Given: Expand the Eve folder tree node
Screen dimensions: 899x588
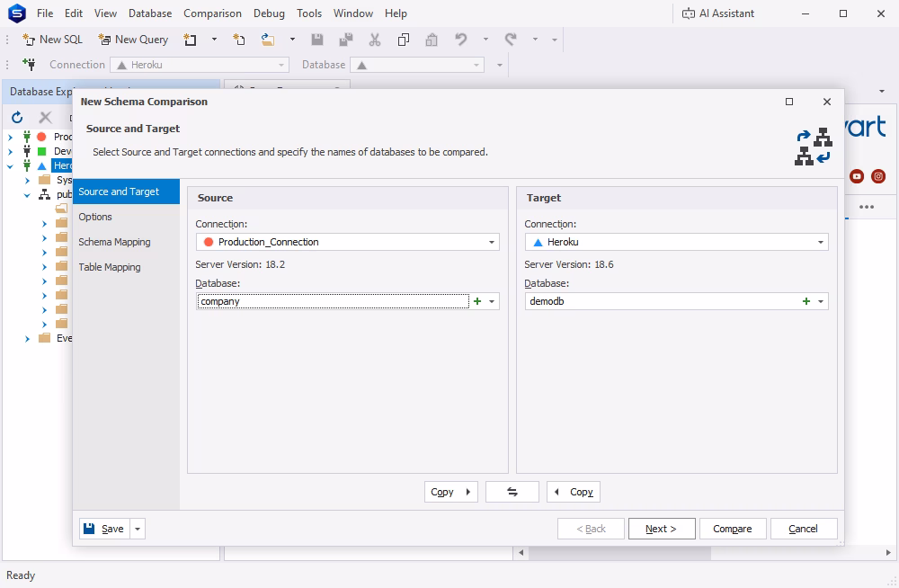Looking at the screenshot, I should pos(27,338).
